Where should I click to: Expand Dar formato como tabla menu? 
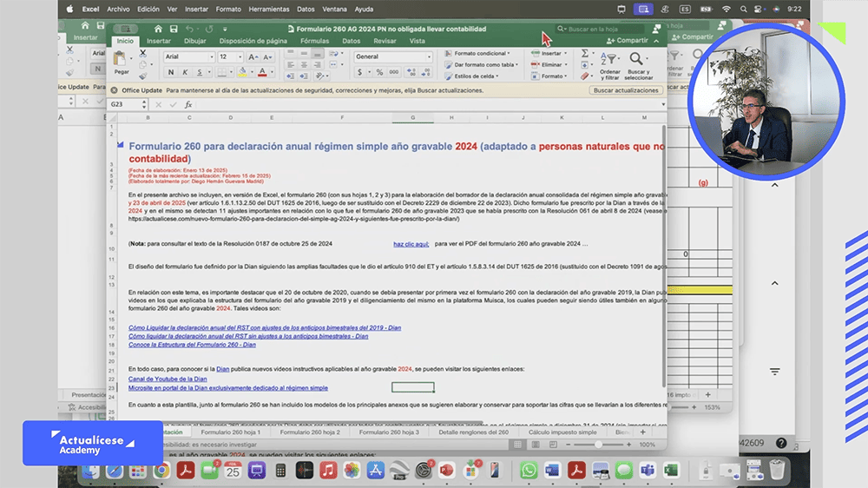coord(483,65)
